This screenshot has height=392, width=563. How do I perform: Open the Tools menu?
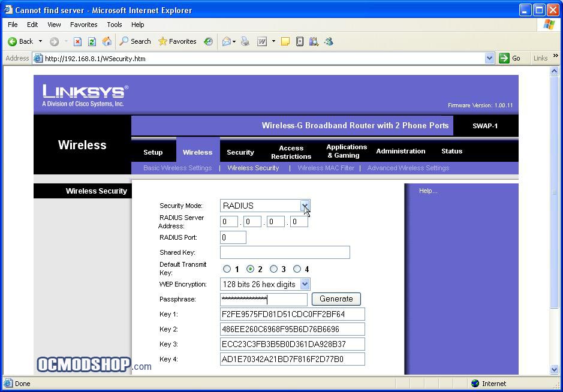pyautogui.click(x=115, y=25)
